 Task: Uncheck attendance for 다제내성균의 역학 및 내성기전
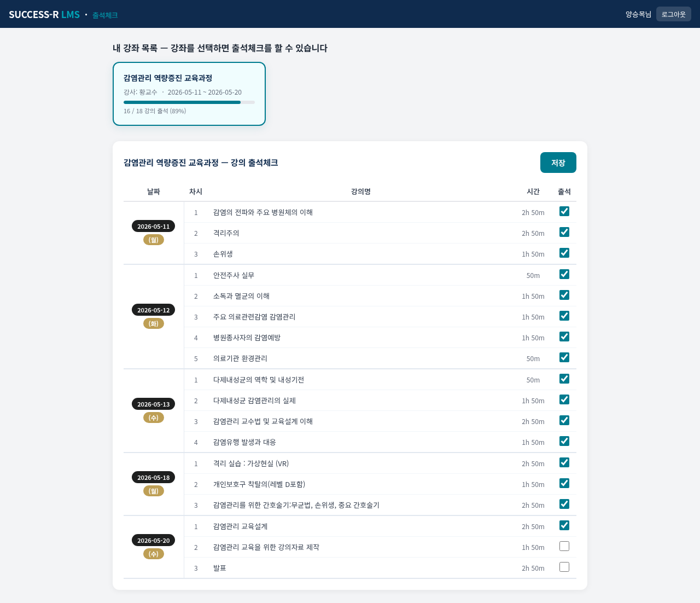coord(564,379)
